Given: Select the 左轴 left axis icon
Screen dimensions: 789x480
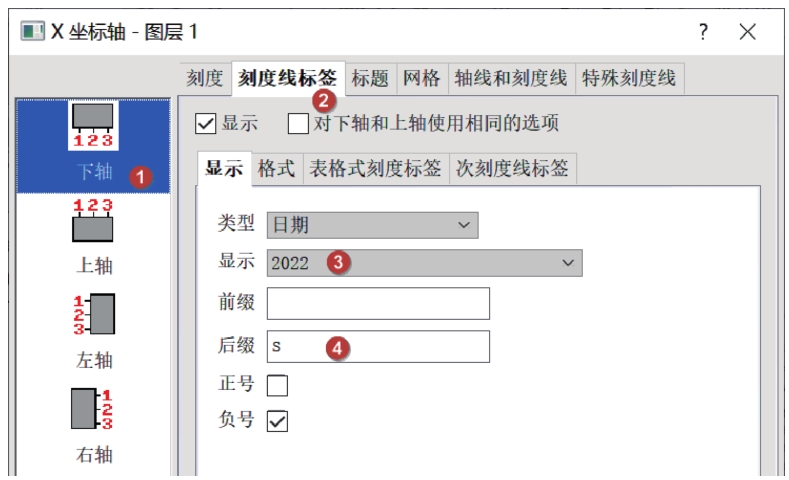Looking at the screenshot, I should (x=94, y=314).
